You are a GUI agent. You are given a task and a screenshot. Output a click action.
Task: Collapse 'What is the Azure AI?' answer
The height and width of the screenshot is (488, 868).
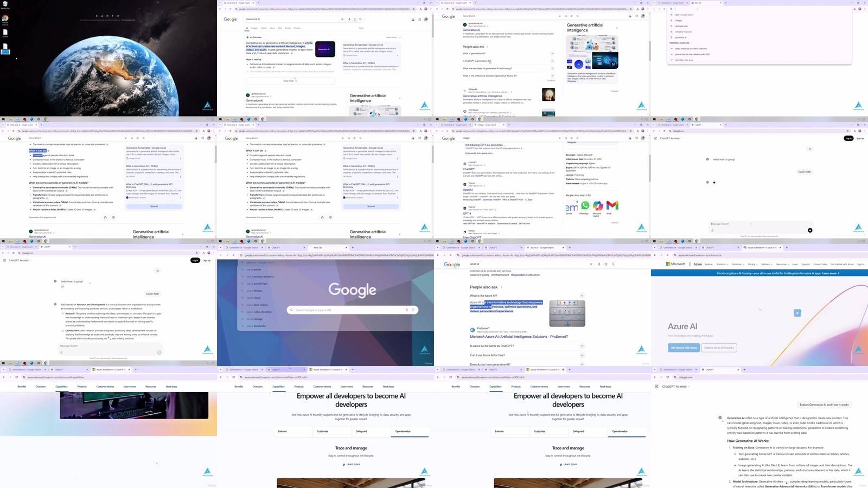[x=582, y=296]
